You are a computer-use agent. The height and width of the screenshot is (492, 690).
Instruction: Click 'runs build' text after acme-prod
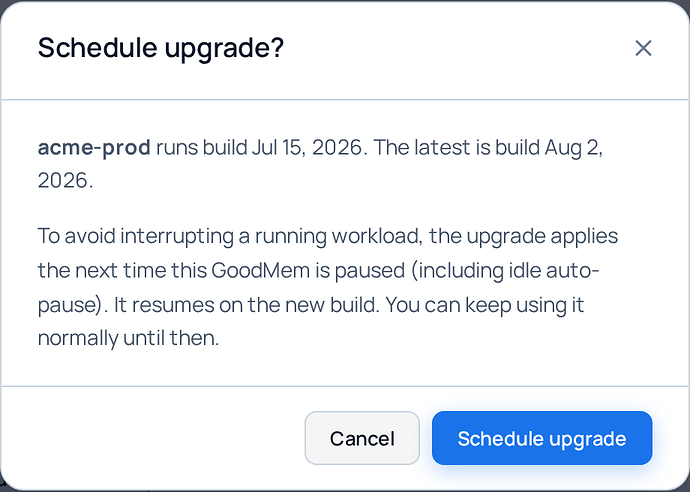coord(201,147)
